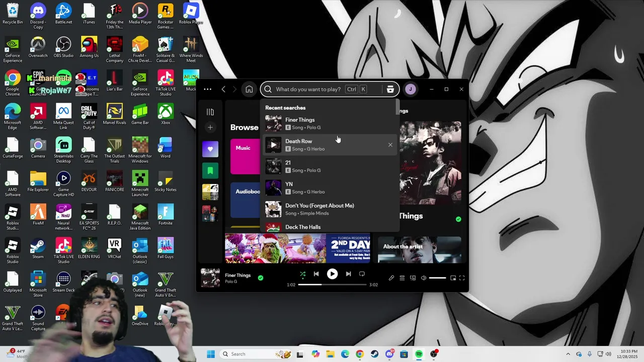
Task: Open Windows Start menu
Action: point(210,354)
